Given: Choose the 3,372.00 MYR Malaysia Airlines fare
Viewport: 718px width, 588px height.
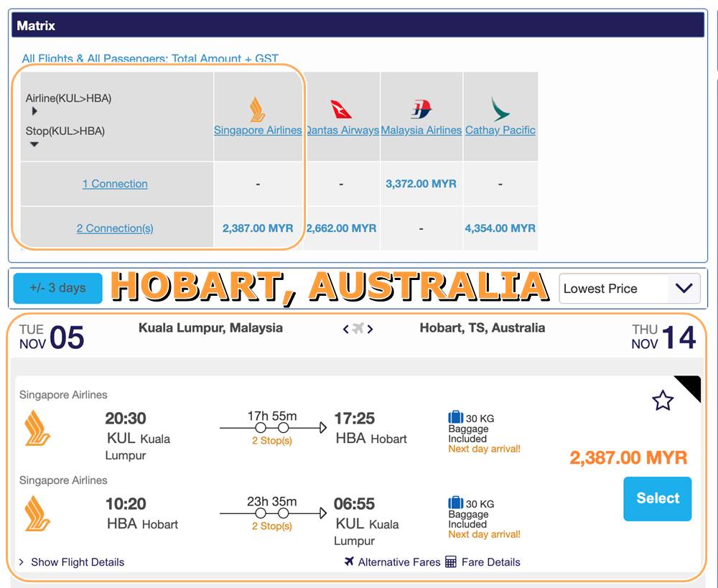Looking at the screenshot, I should pos(421,184).
